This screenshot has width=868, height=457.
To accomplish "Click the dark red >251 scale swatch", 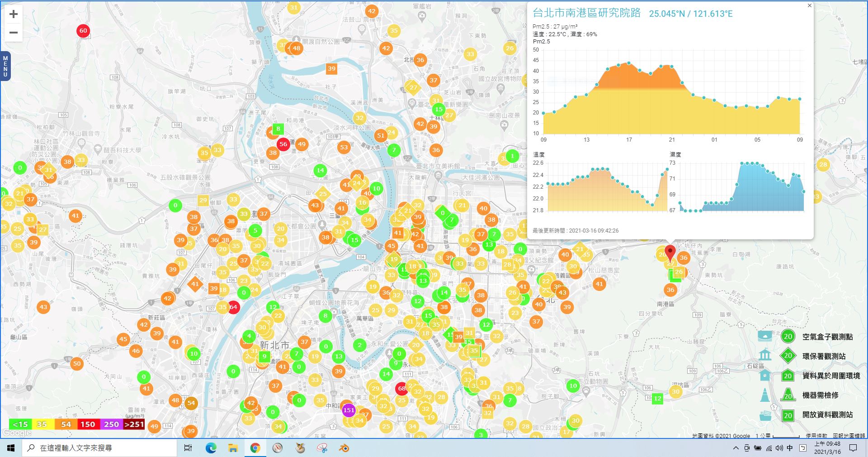I will click(134, 424).
